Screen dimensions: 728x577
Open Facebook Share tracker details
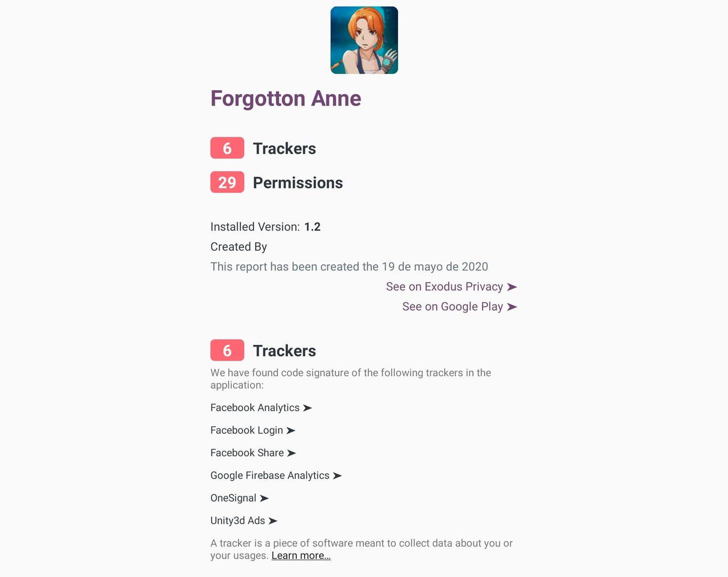click(x=247, y=453)
